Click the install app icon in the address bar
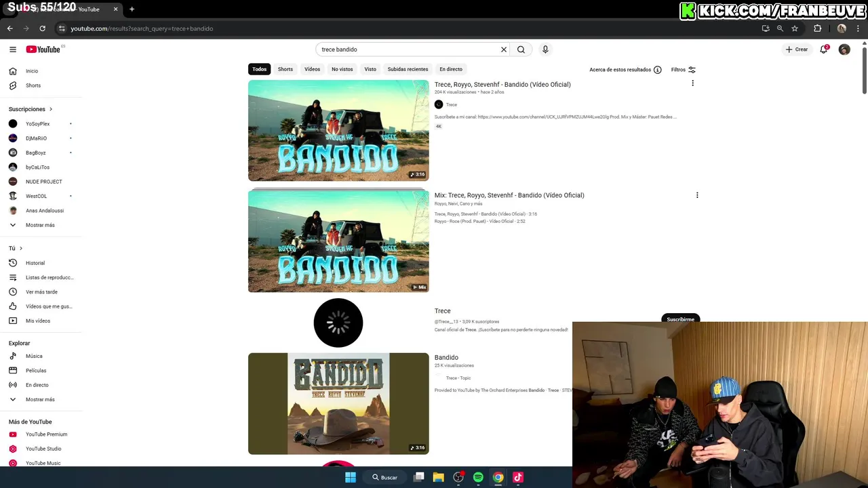 point(766,28)
